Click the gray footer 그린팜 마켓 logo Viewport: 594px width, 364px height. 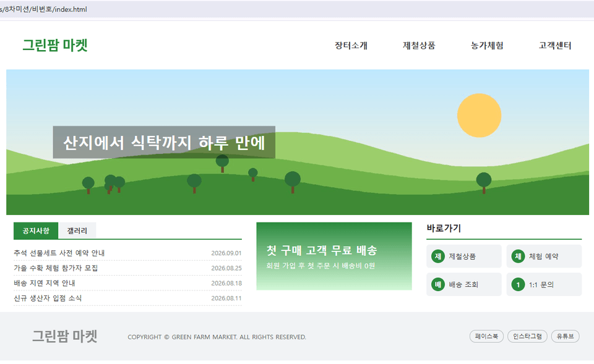coord(65,336)
